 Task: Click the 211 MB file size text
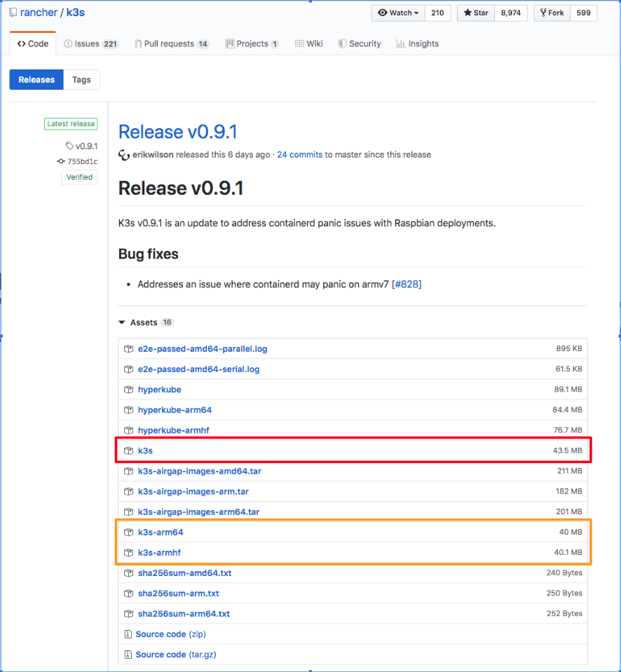[x=570, y=471]
